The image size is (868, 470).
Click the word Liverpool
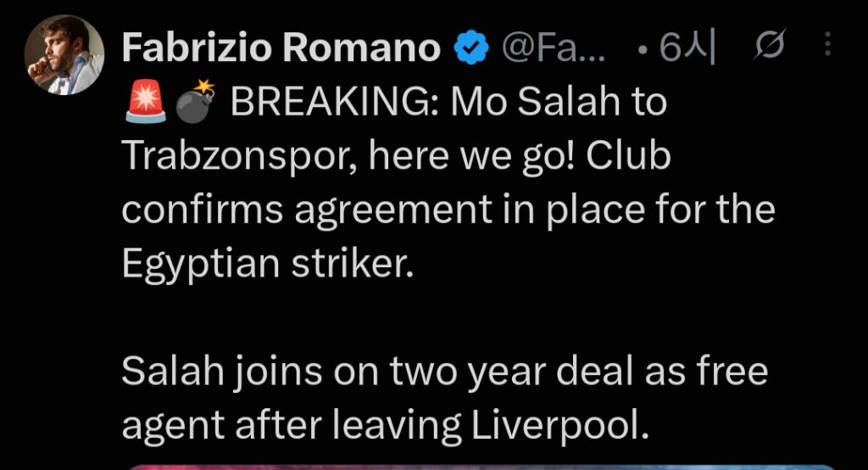560,426
